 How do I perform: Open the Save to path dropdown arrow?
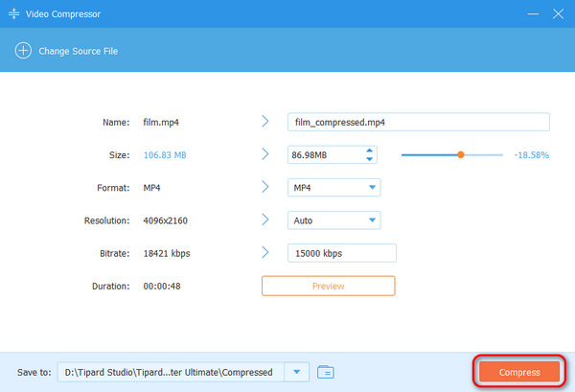[297, 372]
